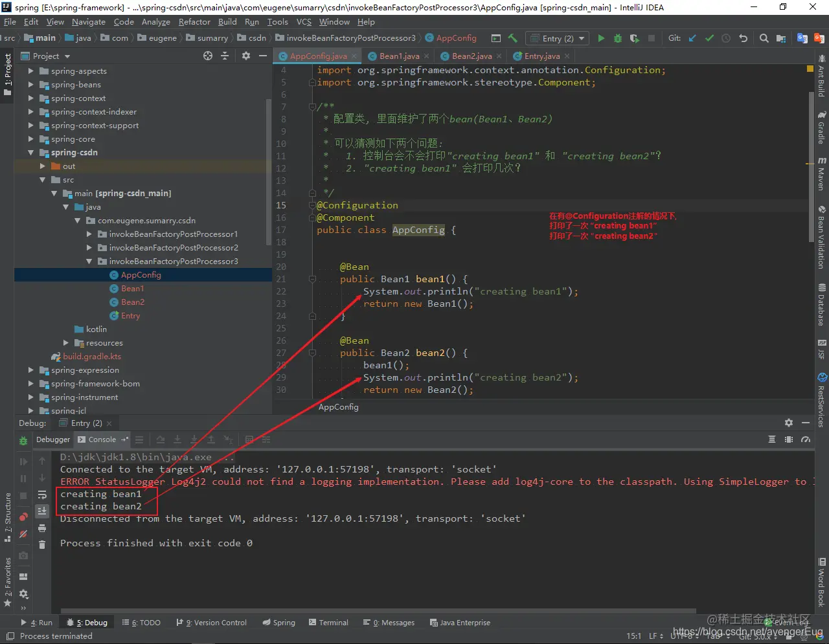The width and height of the screenshot is (829, 644).
Task: Open debug side toolbar settings gear
Action: [23, 594]
